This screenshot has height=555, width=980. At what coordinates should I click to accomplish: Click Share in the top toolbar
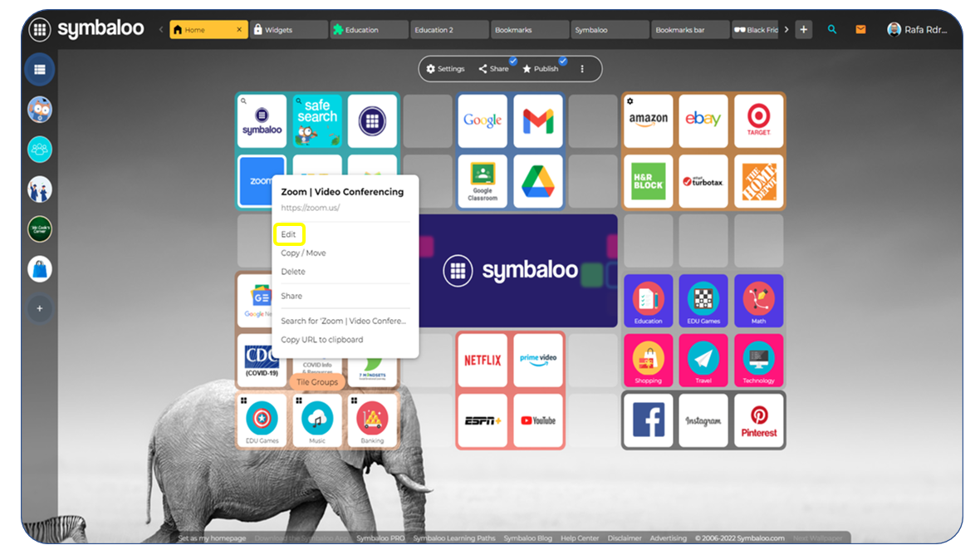click(x=494, y=69)
